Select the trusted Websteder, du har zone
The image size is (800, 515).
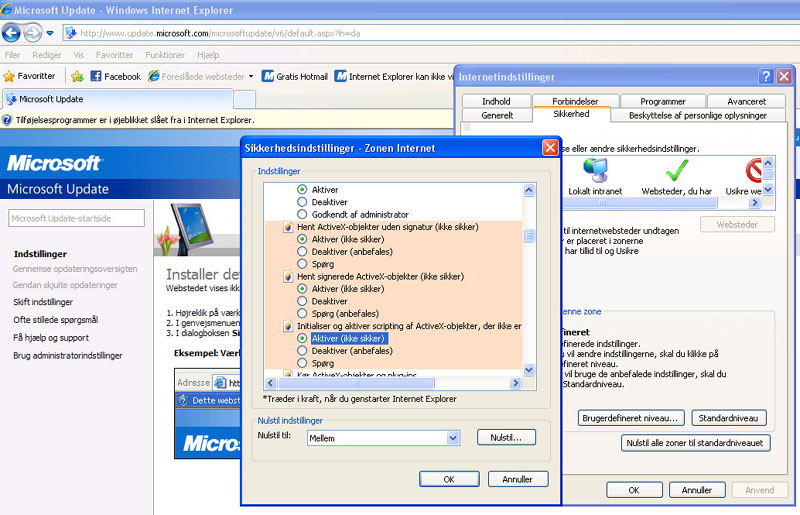coord(677,177)
